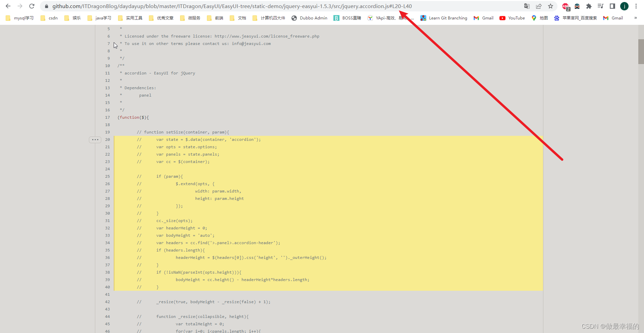Select line number 19
The height and width of the screenshot is (333, 644).
107,132
